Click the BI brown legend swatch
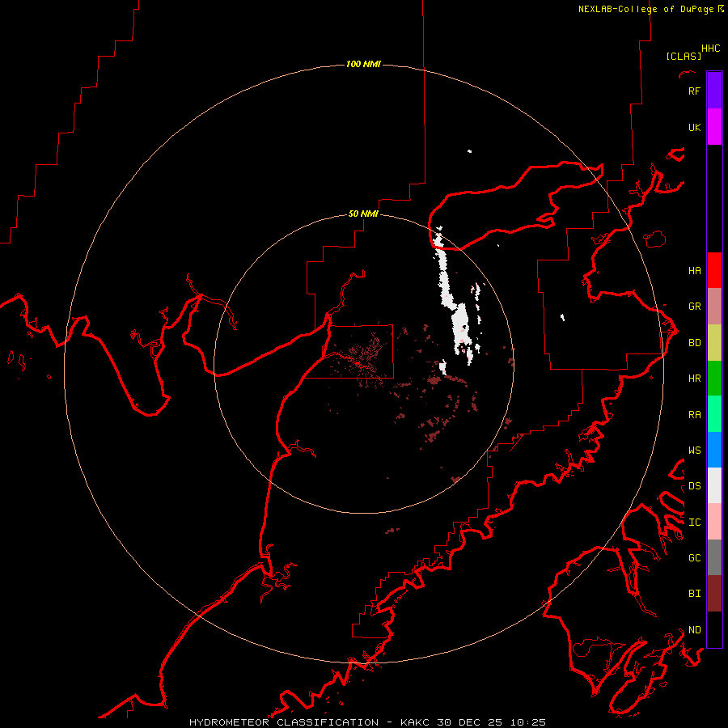 [714, 594]
